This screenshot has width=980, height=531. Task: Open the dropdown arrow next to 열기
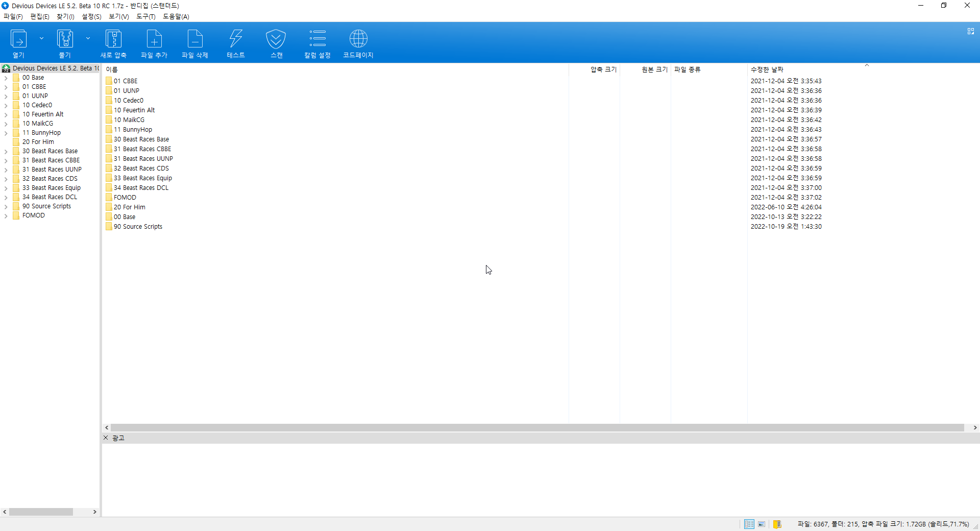tap(42, 38)
